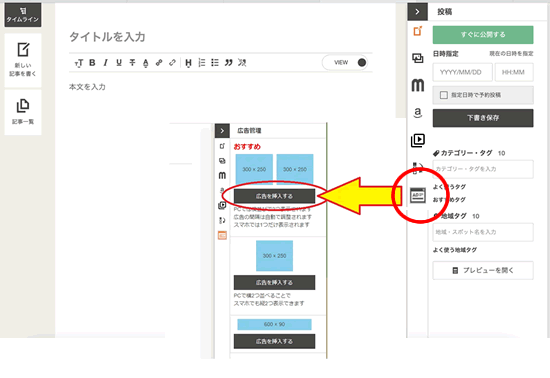Click the underline formatting icon
Image resolution: width=550 pixels, height=378 pixels.
pyautogui.click(x=119, y=62)
